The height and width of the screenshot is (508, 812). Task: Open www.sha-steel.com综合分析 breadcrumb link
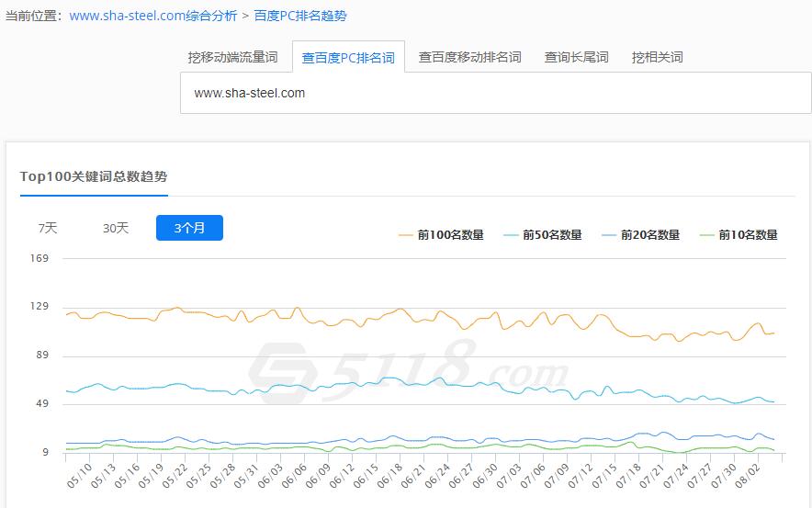[x=153, y=16]
